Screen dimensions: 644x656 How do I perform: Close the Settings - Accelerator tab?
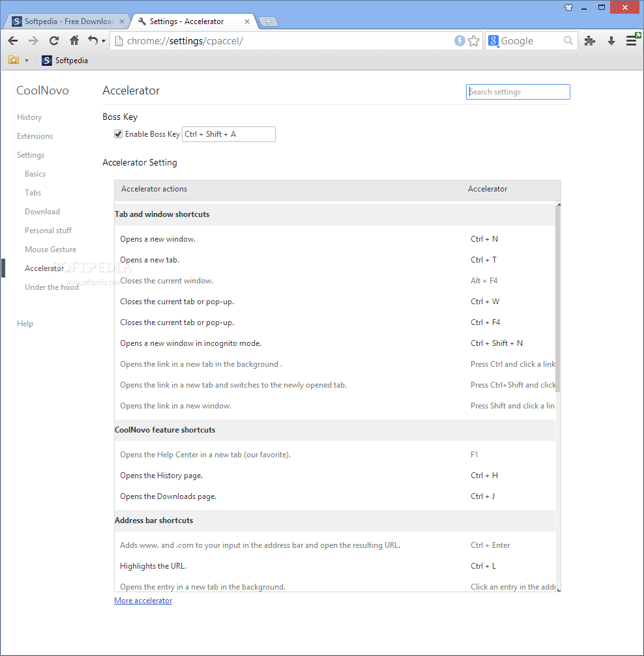[247, 21]
